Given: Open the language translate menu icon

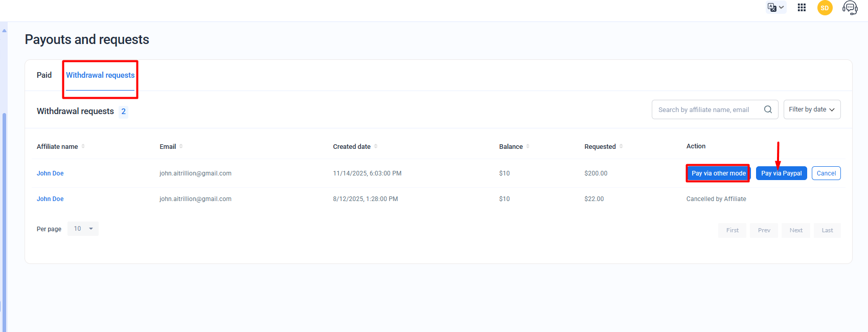Looking at the screenshot, I should [775, 8].
